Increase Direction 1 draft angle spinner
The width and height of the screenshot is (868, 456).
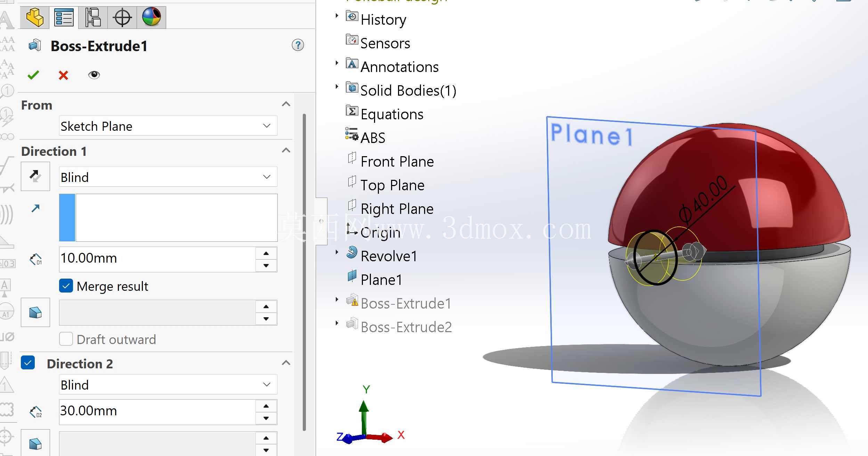coord(266,306)
